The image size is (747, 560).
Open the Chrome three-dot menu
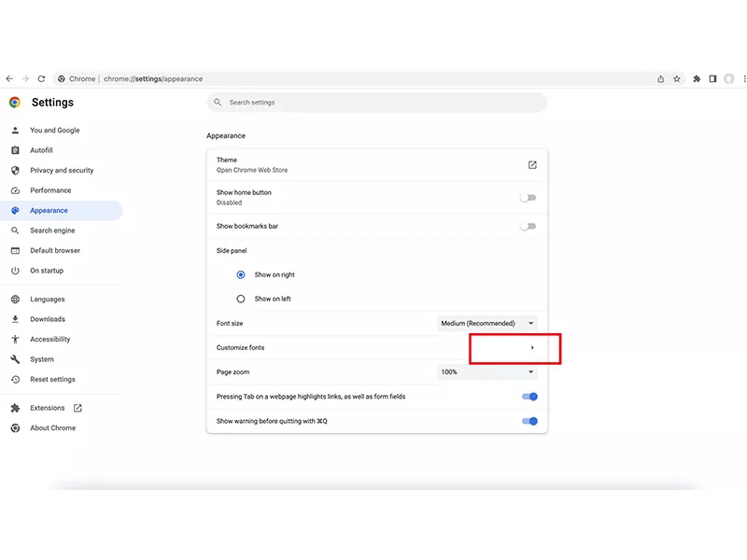744,79
